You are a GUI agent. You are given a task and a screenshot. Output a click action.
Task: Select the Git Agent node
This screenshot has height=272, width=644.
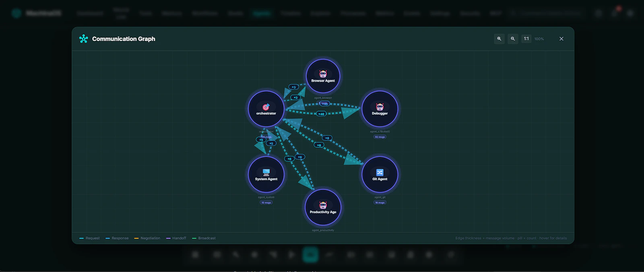[380, 175]
